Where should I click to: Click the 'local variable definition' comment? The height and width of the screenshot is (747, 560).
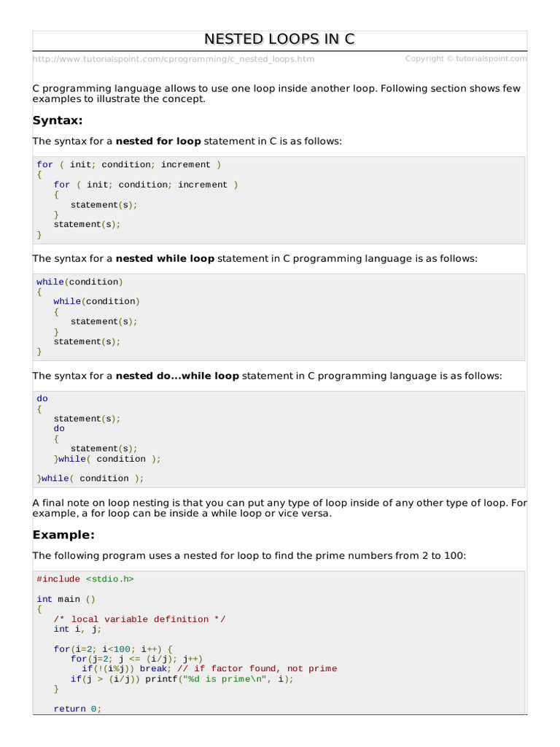point(139,619)
